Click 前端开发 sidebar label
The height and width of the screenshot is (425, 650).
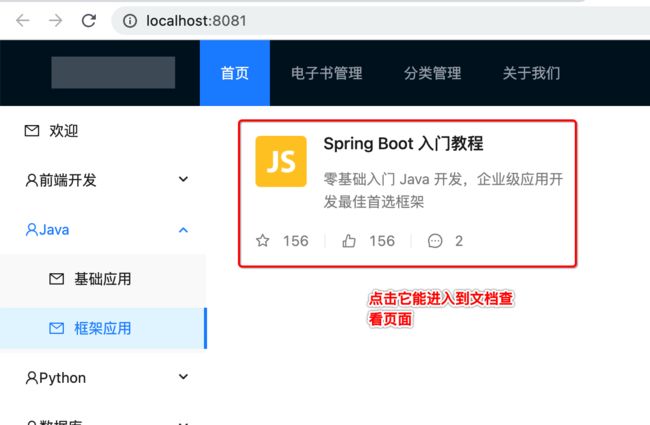tap(68, 180)
